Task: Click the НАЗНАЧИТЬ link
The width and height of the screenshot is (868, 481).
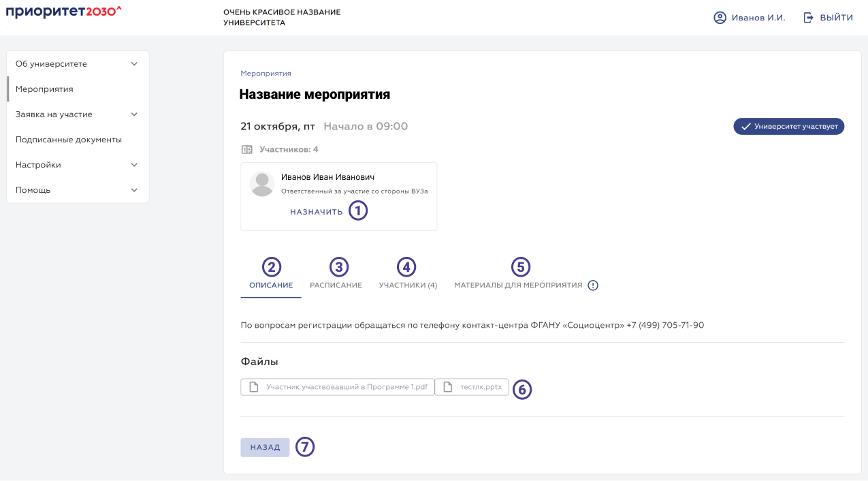Action: pyautogui.click(x=316, y=211)
